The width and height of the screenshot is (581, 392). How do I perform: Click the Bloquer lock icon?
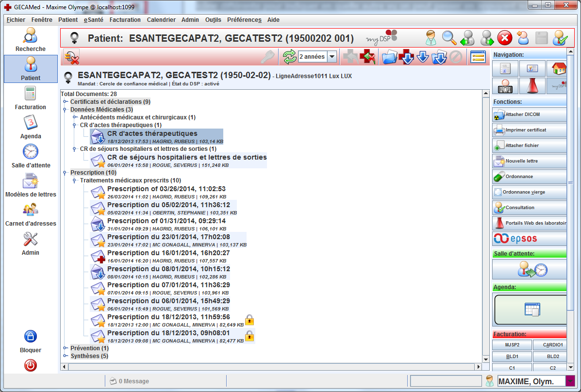(30, 341)
